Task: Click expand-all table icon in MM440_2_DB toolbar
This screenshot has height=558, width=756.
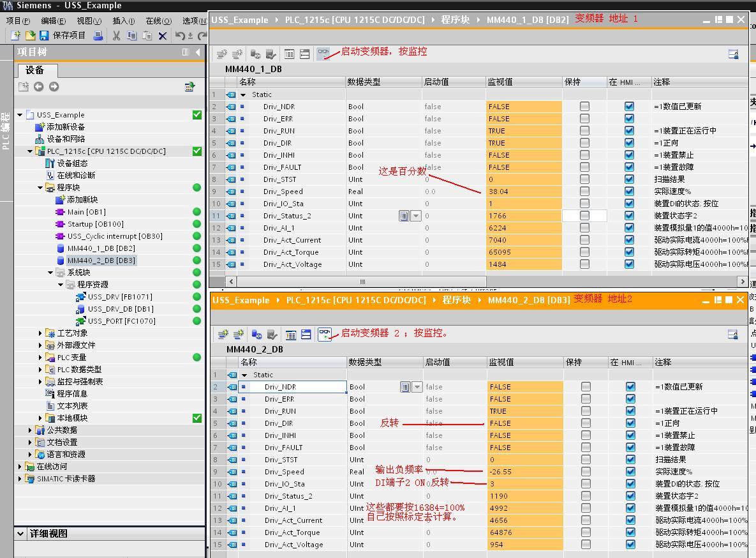Action: [x=291, y=334]
